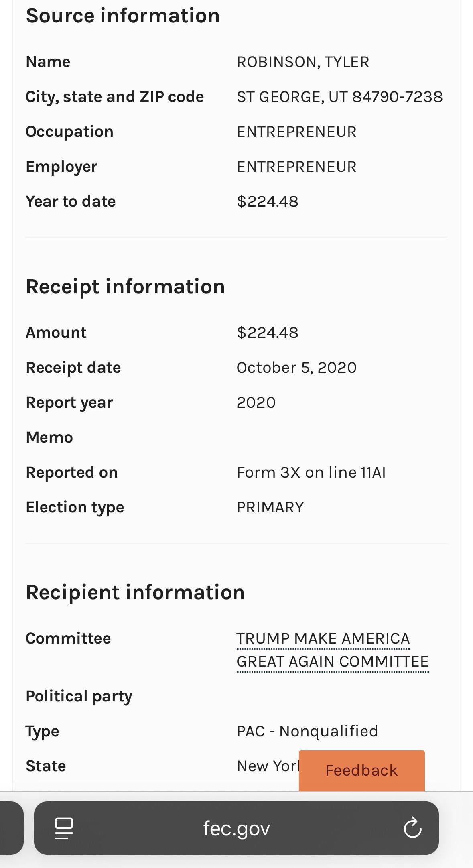
Task: Click the Form 3X on line 11AI text
Action: [x=311, y=472]
